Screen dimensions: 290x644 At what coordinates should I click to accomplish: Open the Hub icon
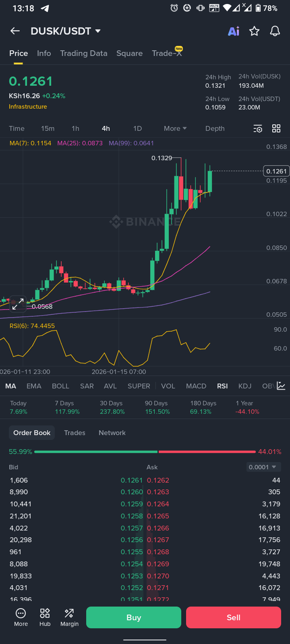[x=45, y=617]
